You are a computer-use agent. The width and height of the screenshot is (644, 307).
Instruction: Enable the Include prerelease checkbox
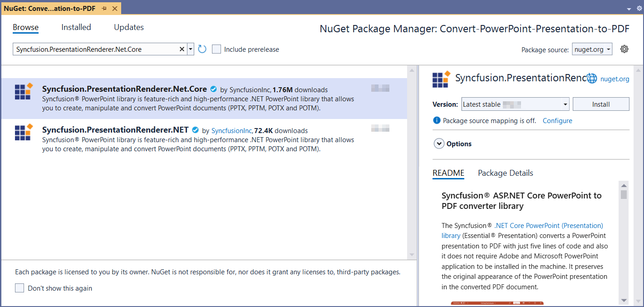coord(216,49)
